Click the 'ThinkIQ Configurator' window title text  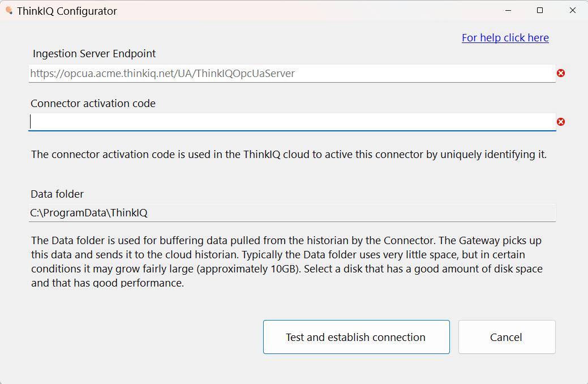coord(67,11)
